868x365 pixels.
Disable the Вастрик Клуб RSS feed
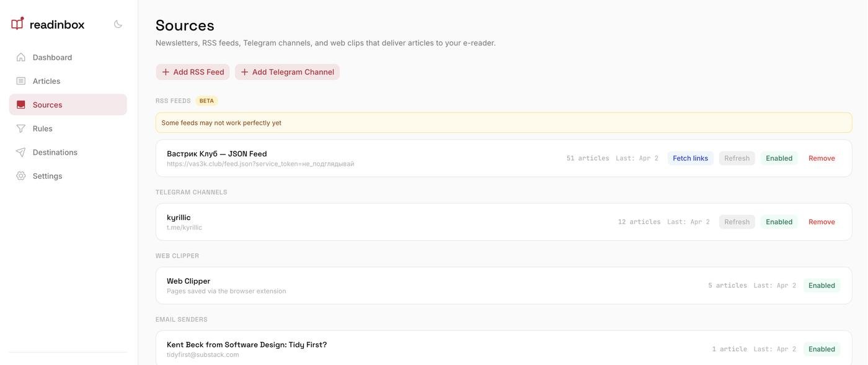pos(779,158)
